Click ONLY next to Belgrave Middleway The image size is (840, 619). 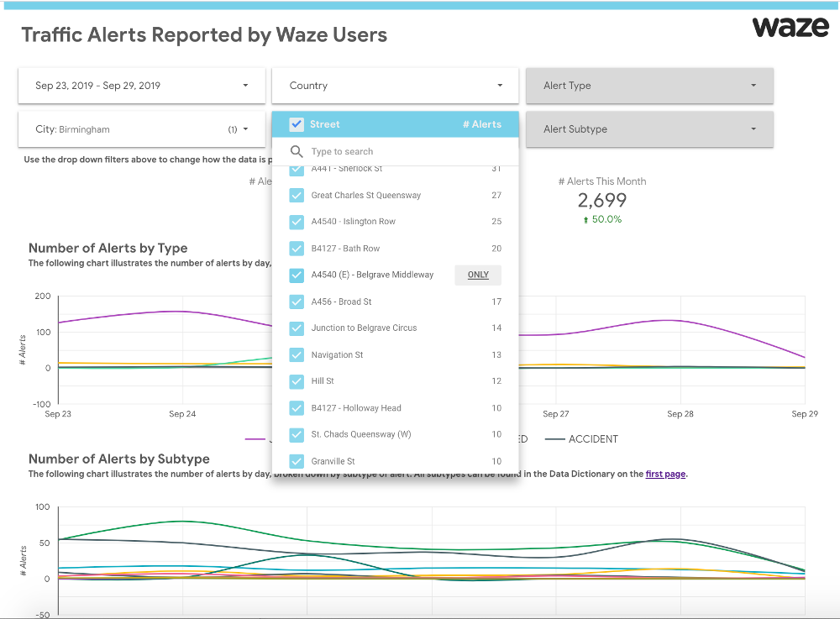point(477,275)
